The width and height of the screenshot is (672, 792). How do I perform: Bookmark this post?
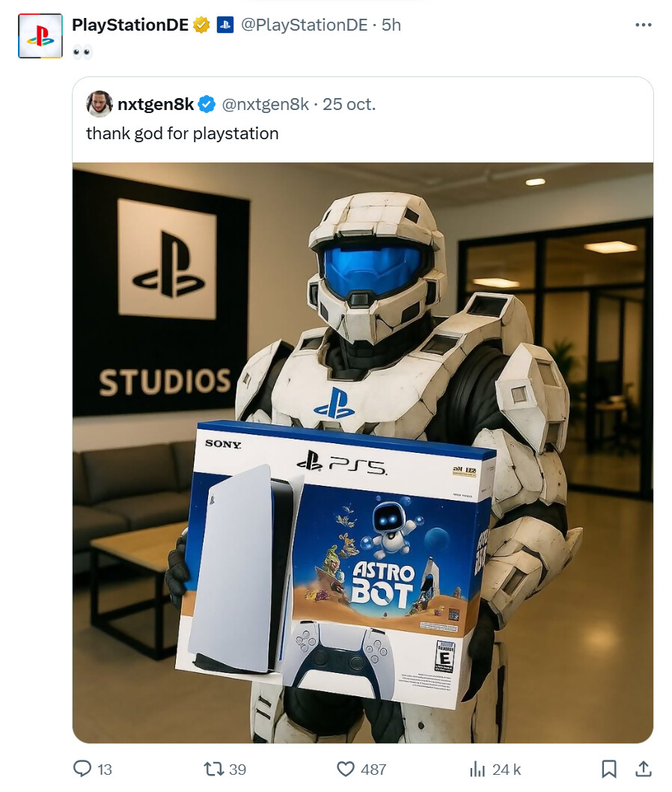point(609,769)
